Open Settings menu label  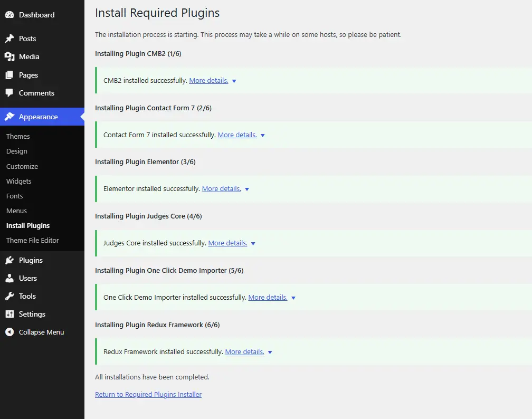[32, 314]
